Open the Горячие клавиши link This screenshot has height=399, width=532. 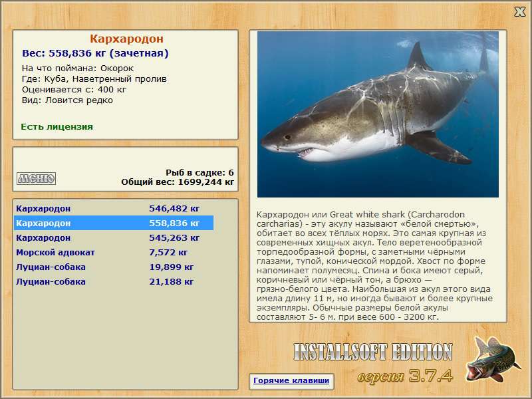(x=291, y=380)
